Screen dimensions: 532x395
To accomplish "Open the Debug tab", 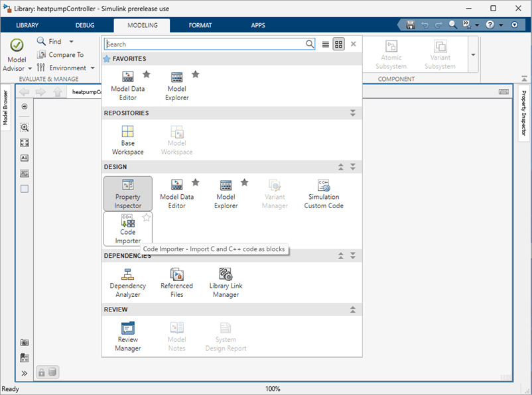I will (85, 25).
